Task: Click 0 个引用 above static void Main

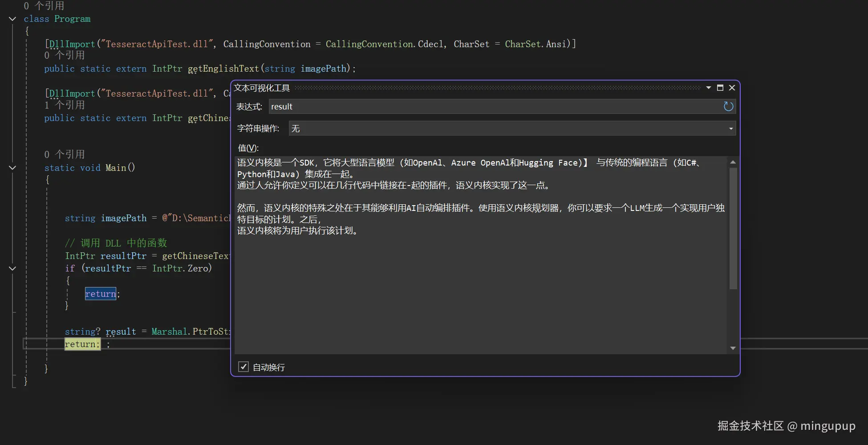Action: [x=65, y=154]
